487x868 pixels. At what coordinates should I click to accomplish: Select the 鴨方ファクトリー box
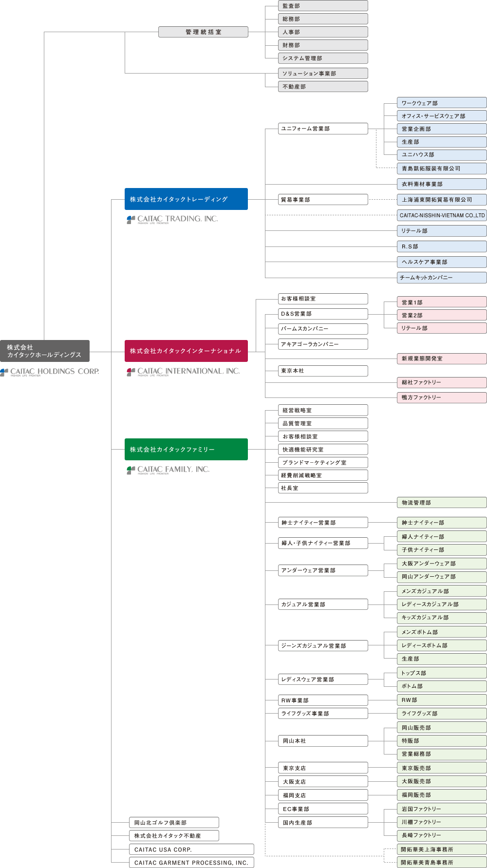click(x=442, y=397)
